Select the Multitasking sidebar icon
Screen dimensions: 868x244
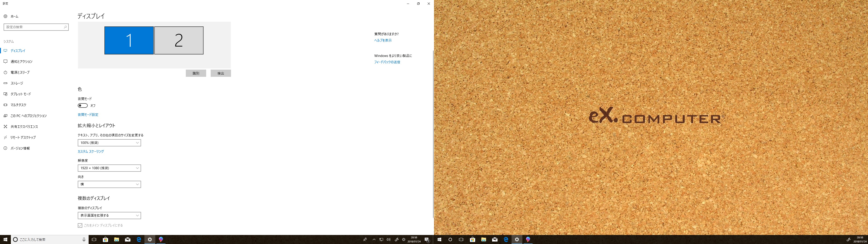5,105
